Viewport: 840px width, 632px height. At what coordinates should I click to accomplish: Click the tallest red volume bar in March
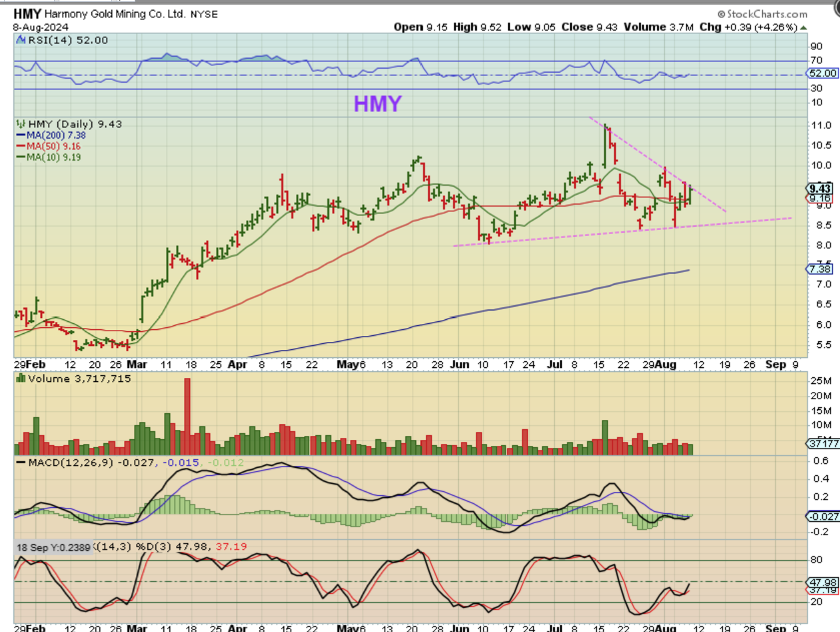tap(187, 417)
